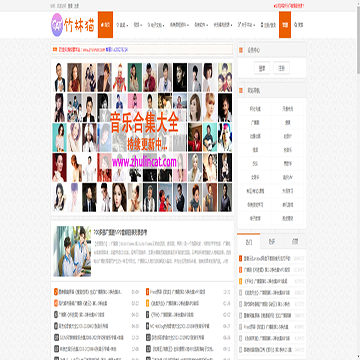360x360 pixels.
Task: Click the red notice link in the top bar
Action: [x=289, y=6]
